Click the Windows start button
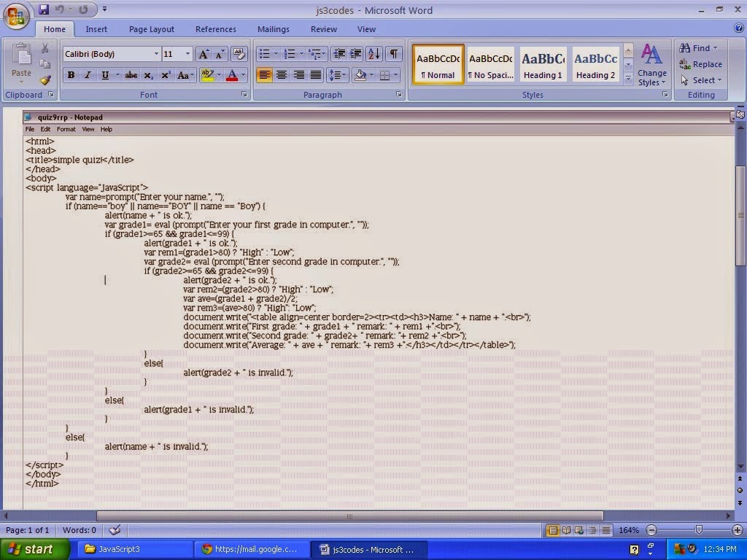The image size is (747, 560). (34, 550)
